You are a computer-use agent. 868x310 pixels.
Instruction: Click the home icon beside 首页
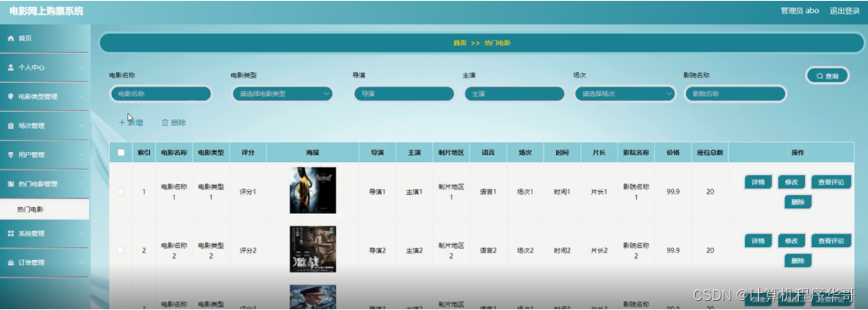(11, 38)
